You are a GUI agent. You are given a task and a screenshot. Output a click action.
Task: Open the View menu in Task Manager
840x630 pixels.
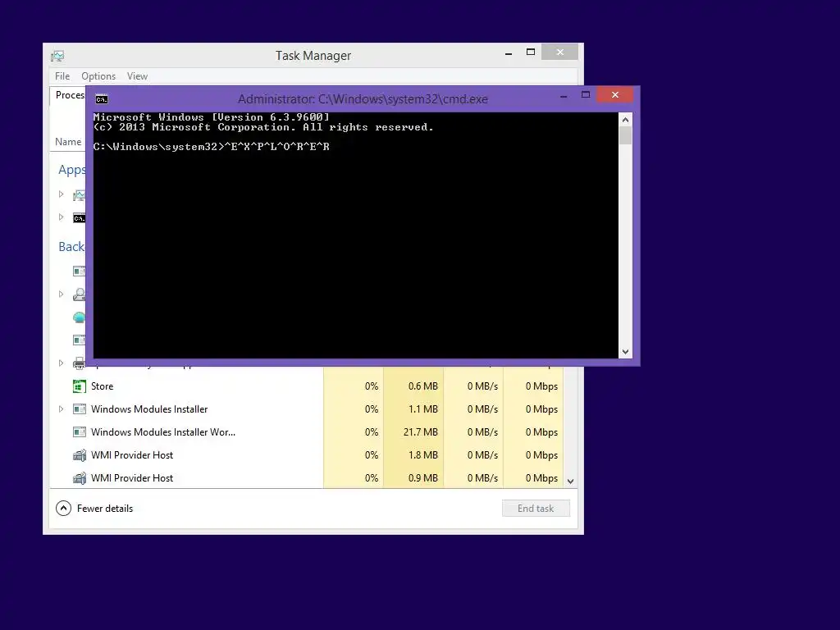pyautogui.click(x=137, y=76)
